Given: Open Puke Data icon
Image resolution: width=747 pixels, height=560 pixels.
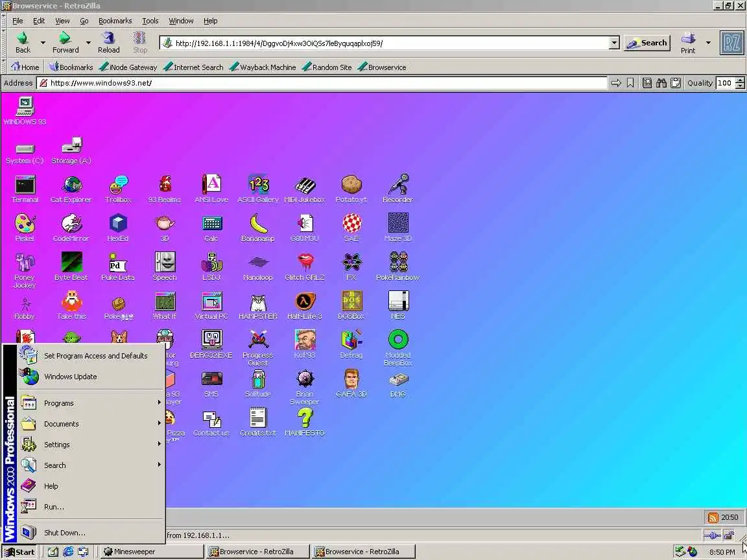Looking at the screenshot, I should (118, 266).
